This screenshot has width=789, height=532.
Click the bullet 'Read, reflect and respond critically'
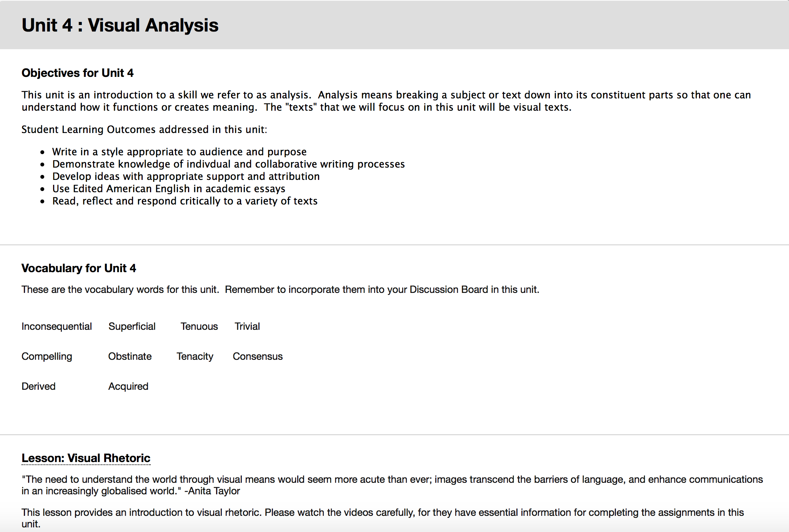(185, 201)
